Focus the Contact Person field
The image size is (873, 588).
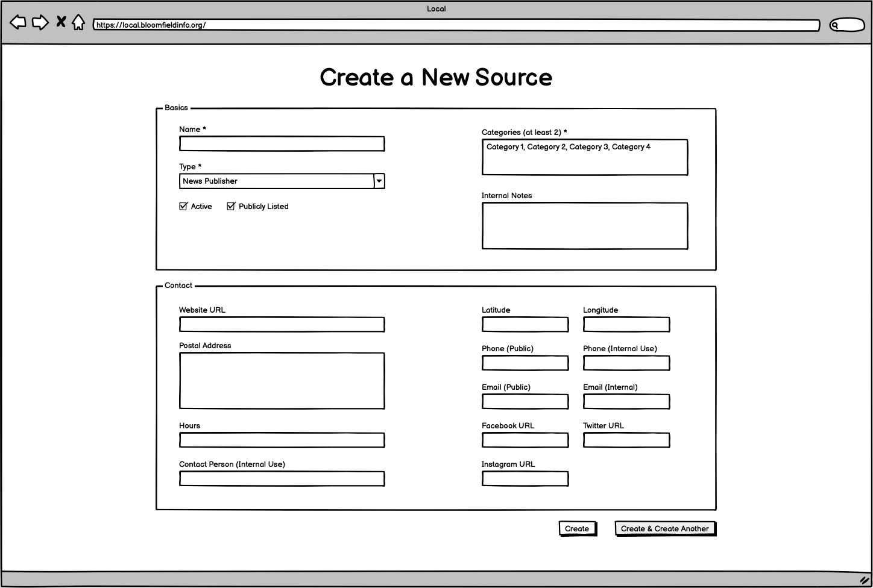282,479
